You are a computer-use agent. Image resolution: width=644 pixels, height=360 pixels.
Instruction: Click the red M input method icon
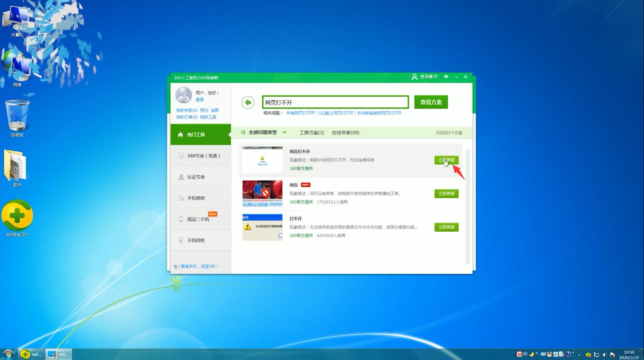click(x=520, y=355)
